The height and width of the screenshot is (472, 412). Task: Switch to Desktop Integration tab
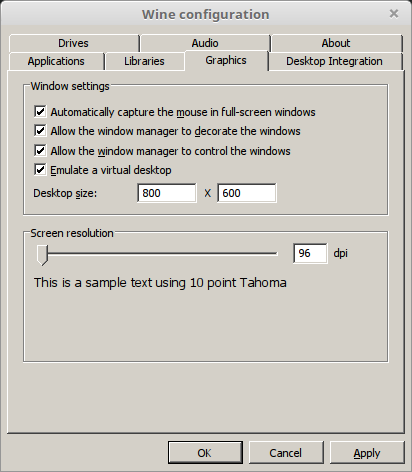(335, 61)
